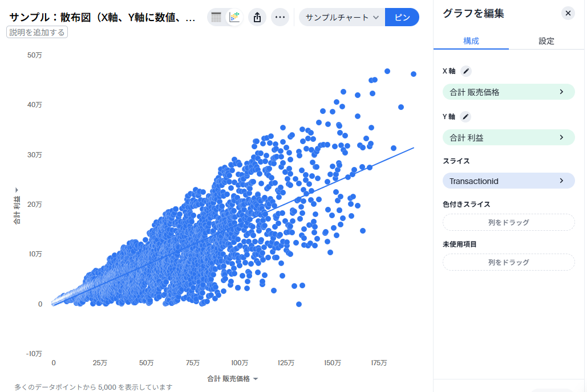Edit Y軸 with the pencil icon
587x392 pixels.
pos(465,117)
